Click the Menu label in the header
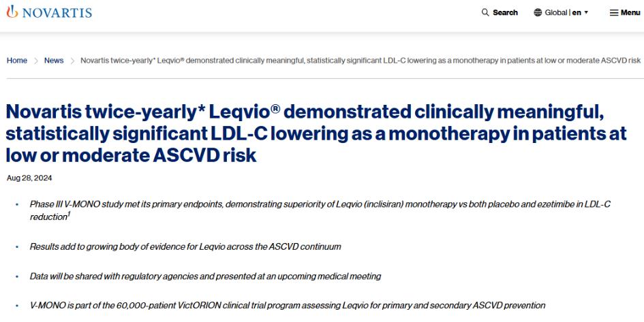 [630, 13]
